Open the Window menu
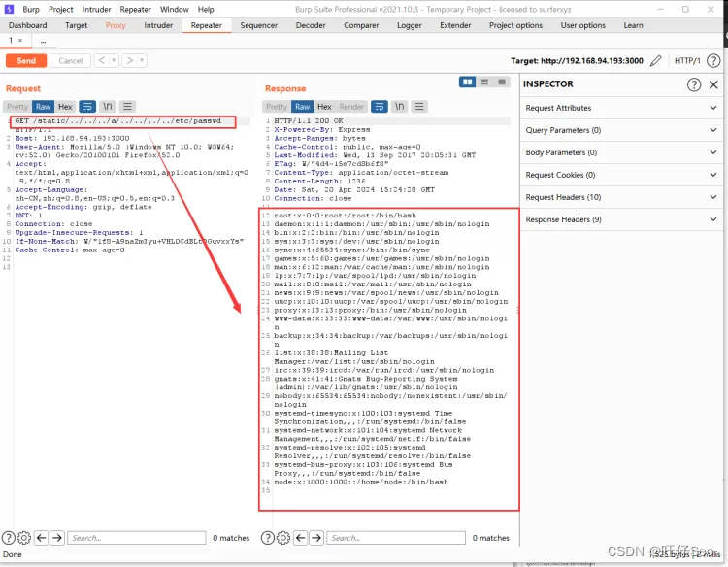The height and width of the screenshot is (567, 728). click(x=174, y=10)
